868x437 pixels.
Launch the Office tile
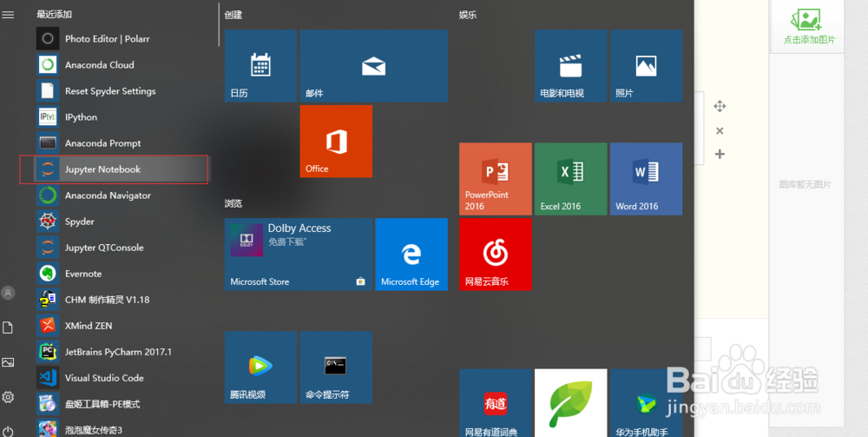coord(336,142)
